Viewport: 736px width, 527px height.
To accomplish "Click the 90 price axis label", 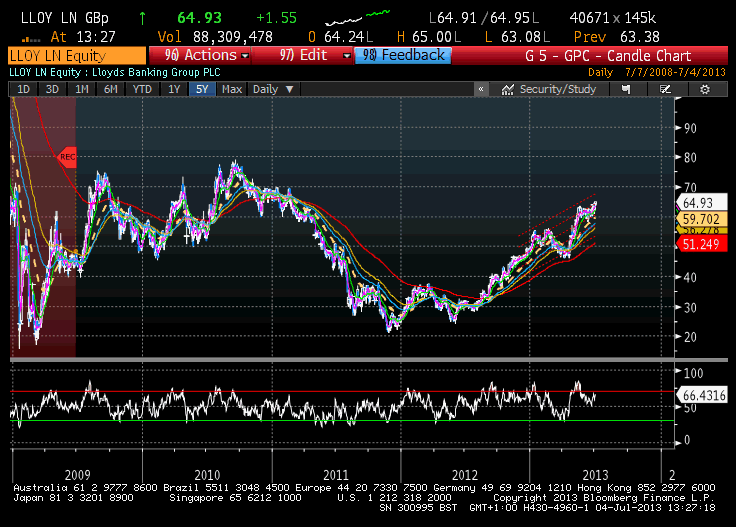I will tap(690, 128).
